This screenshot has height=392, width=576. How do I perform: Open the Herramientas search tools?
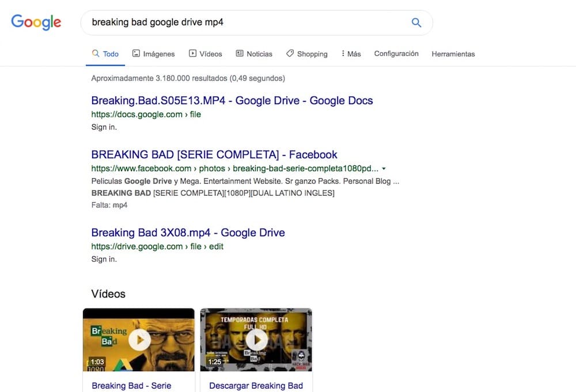point(453,54)
